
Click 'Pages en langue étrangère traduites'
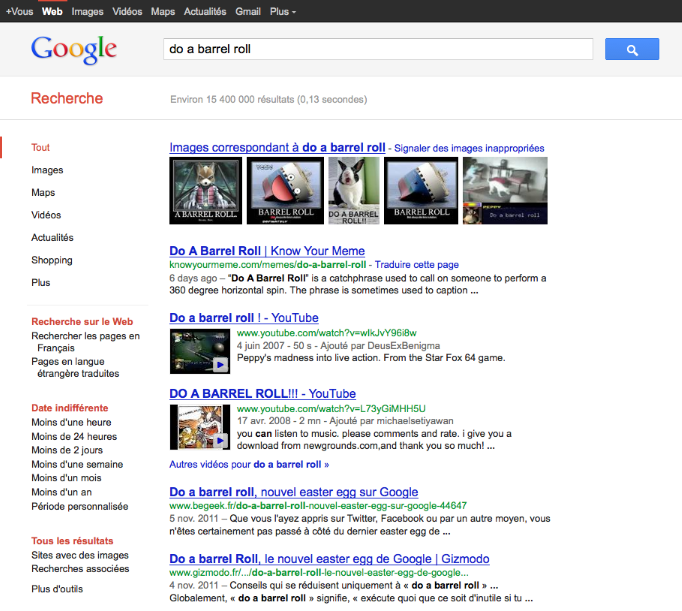coord(75,367)
